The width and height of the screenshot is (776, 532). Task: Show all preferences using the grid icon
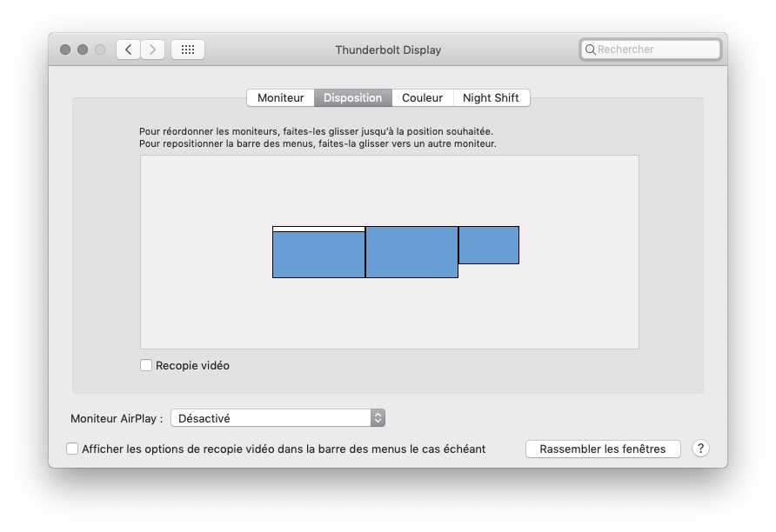click(x=188, y=50)
